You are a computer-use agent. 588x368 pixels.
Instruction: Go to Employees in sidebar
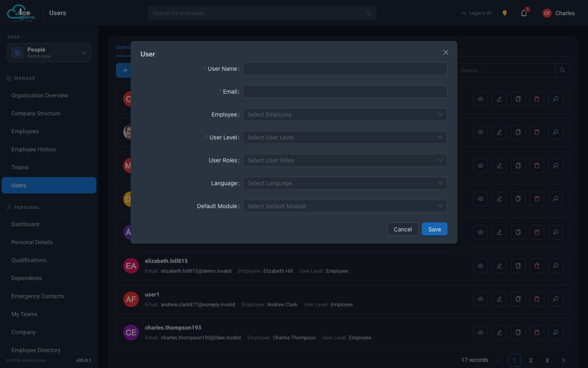pyautogui.click(x=49, y=131)
